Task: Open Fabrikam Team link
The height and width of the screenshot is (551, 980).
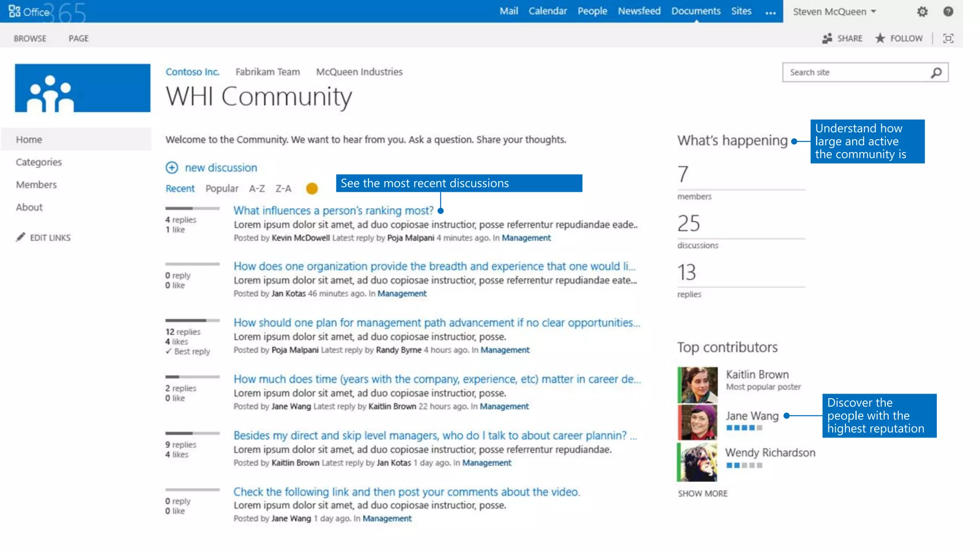Action: (267, 72)
